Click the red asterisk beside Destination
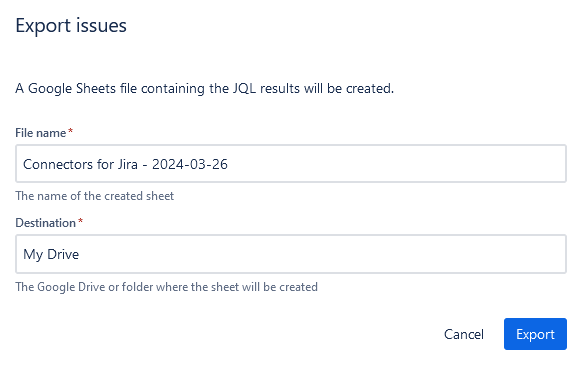 coord(80,221)
